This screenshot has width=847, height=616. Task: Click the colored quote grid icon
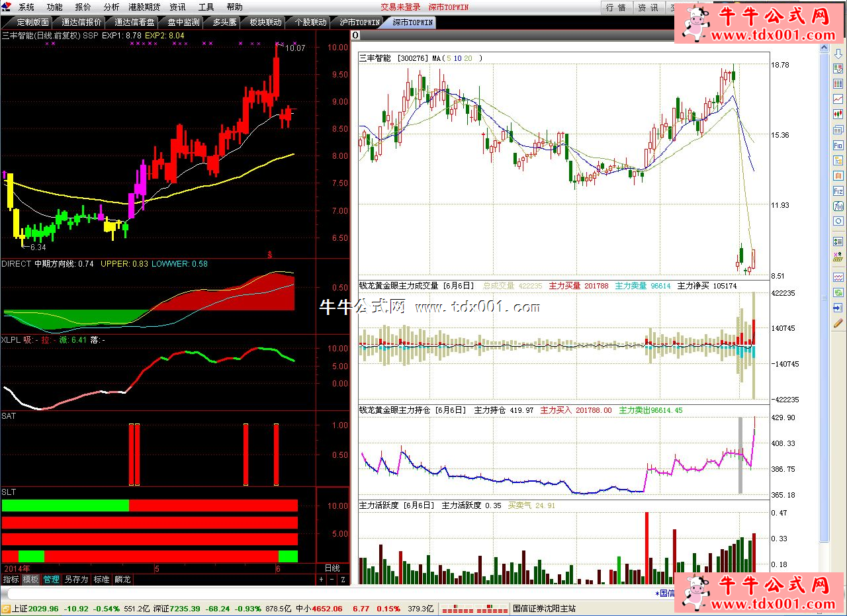pyautogui.click(x=838, y=83)
